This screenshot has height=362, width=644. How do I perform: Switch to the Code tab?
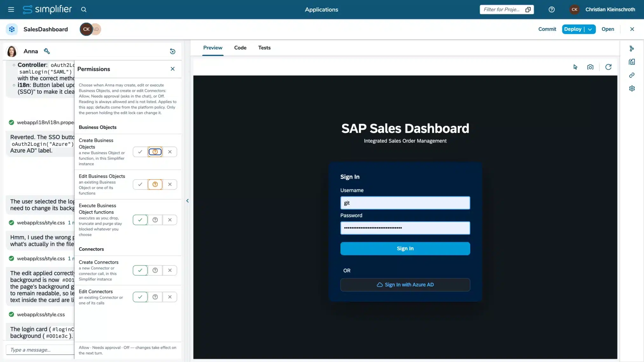point(240,48)
